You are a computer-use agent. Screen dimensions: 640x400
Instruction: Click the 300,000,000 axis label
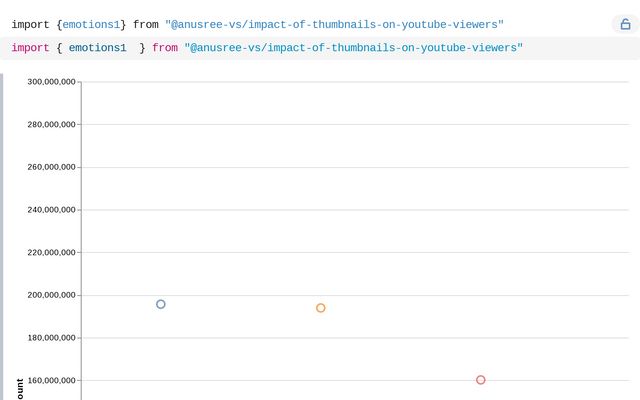[51, 82]
